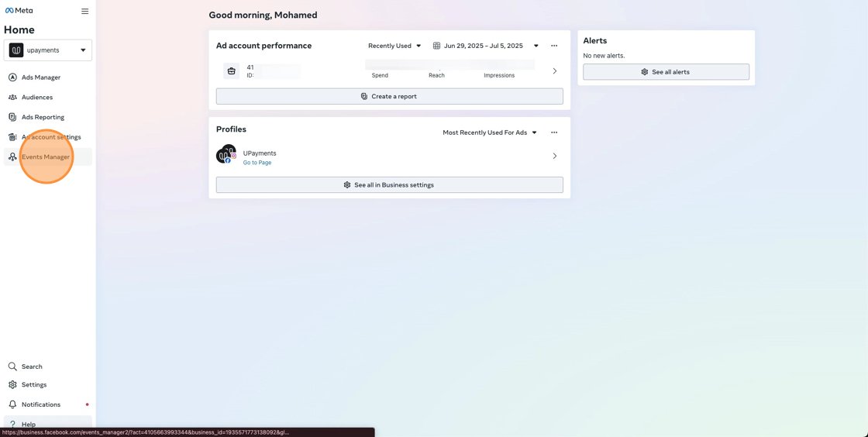Click the Notifications bell icon
868x437 pixels.
click(12, 405)
